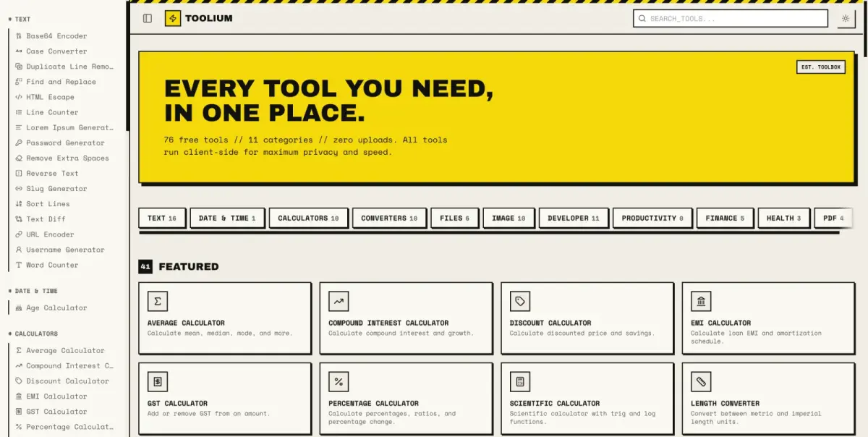Click the bank icon on EMI Calculator card
Image resolution: width=868 pixels, height=437 pixels.
point(701,301)
